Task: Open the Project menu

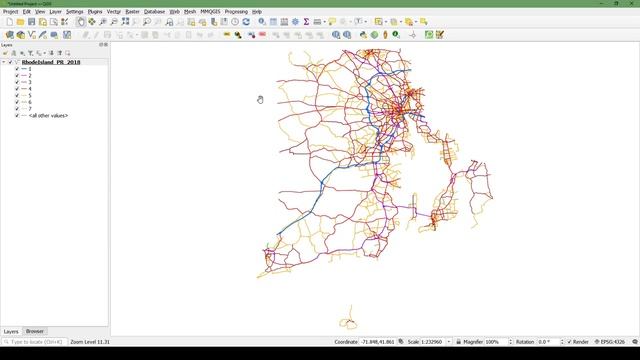Action: [x=10, y=12]
